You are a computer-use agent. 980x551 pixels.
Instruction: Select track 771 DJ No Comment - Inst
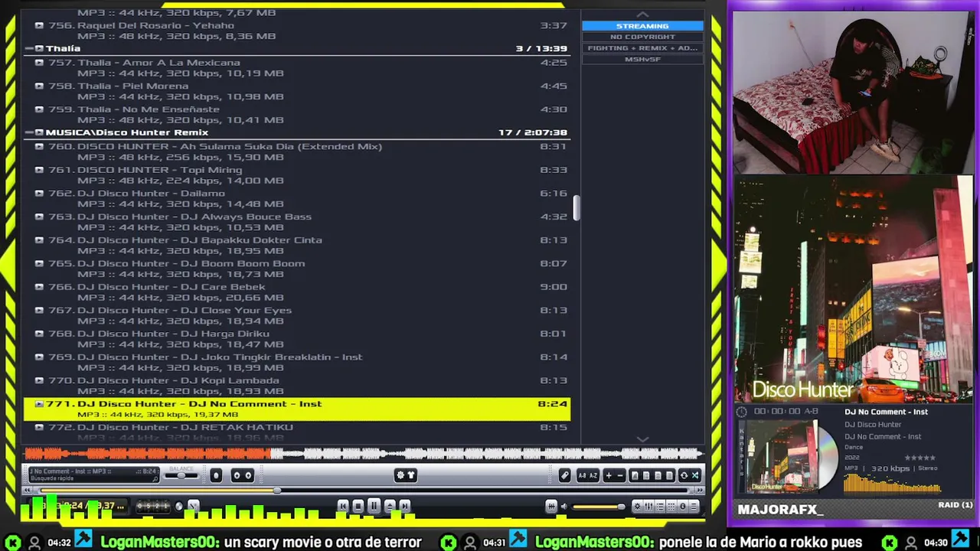(297, 409)
